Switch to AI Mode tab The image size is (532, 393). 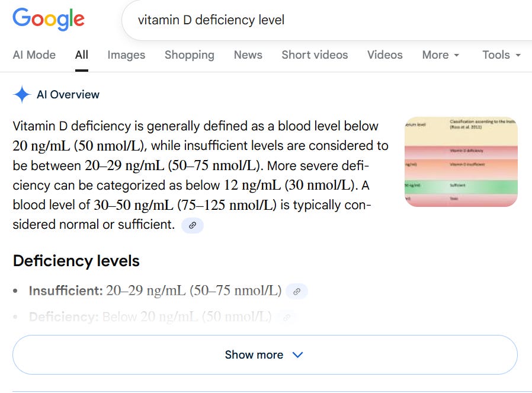click(x=34, y=55)
